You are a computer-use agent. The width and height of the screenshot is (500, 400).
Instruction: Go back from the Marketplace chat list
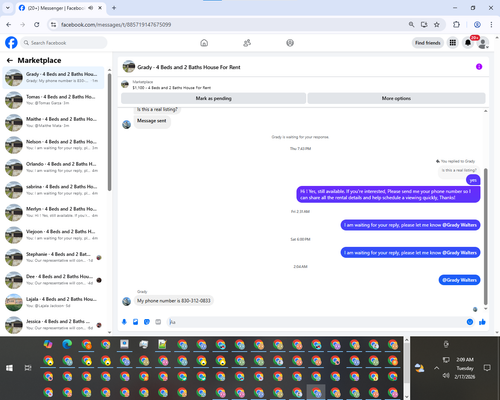coord(10,60)
